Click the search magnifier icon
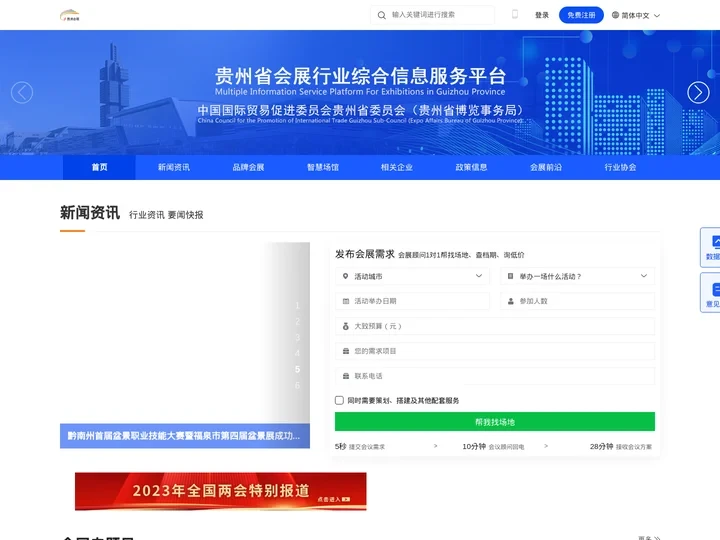 click(382, 15)
